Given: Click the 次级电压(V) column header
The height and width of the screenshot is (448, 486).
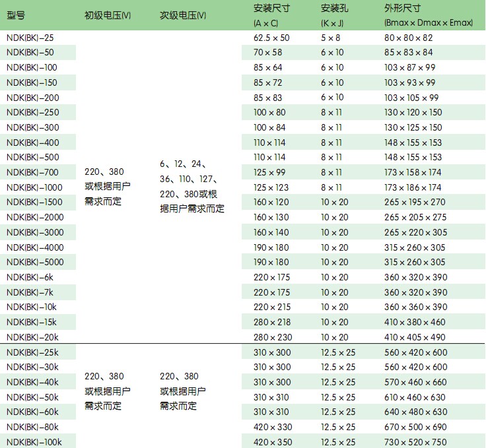Looking at the screenshot, I should 183,15.
